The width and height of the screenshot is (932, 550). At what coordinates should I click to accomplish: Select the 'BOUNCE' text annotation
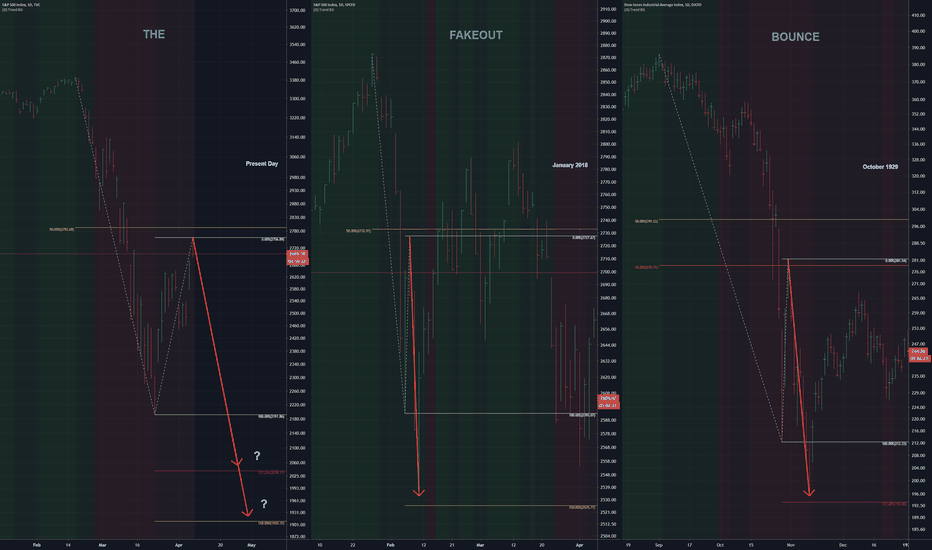pos(795,37)
